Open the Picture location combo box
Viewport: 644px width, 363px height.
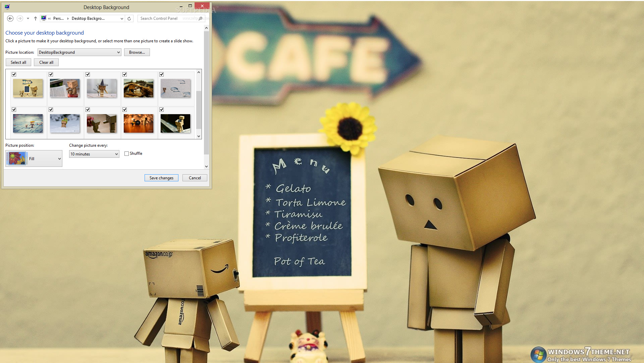(79, 52)
